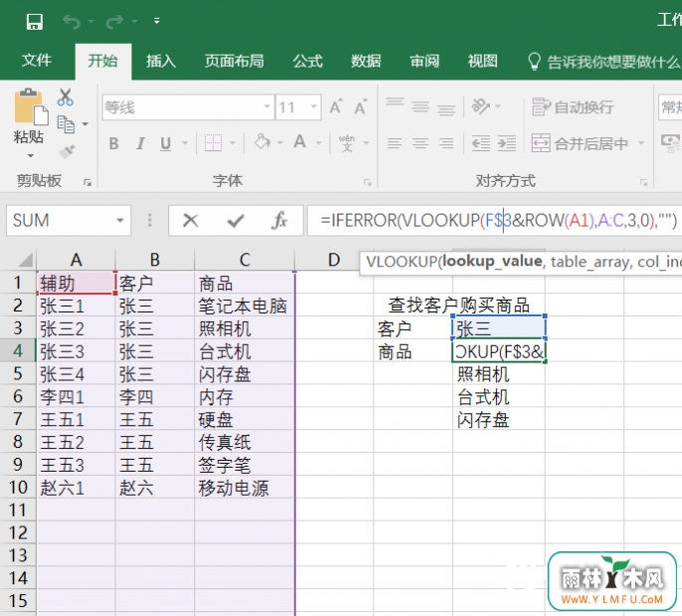
Task: Click the Decrease Font Size icon
Action: coord(360,106)
